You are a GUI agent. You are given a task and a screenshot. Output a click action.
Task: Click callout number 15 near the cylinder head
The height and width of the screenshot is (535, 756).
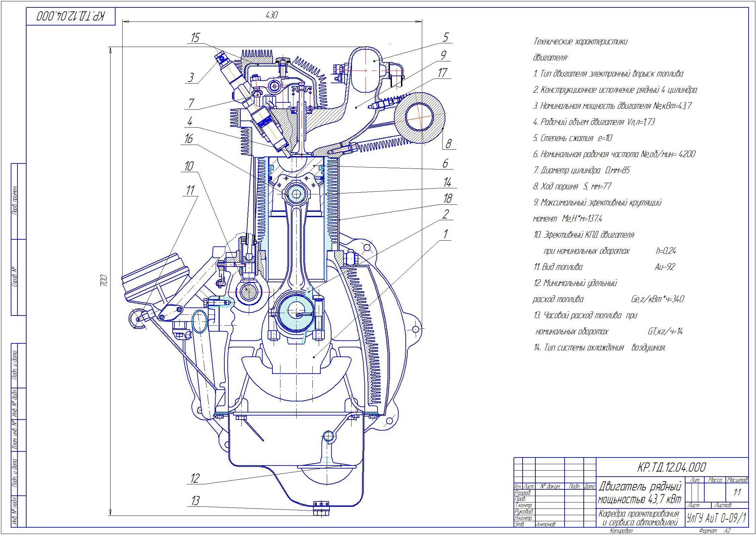[195, 38]
